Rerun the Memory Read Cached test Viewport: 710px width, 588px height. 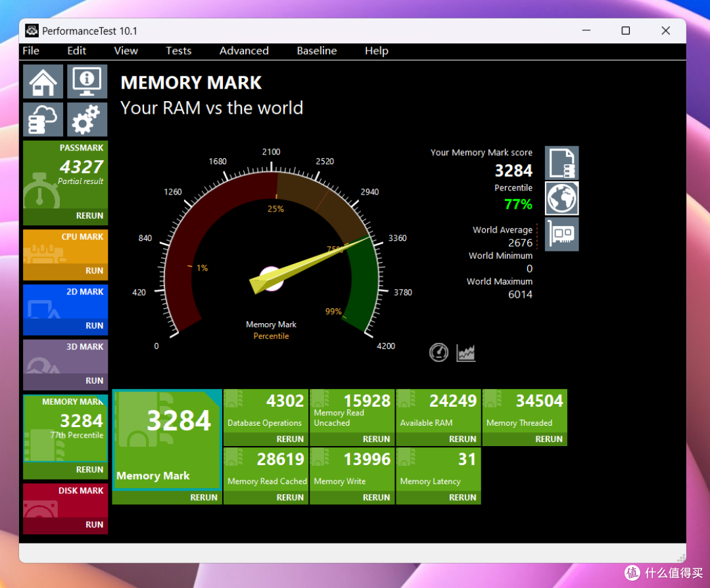pyautogui.click(x=290, y=497)
